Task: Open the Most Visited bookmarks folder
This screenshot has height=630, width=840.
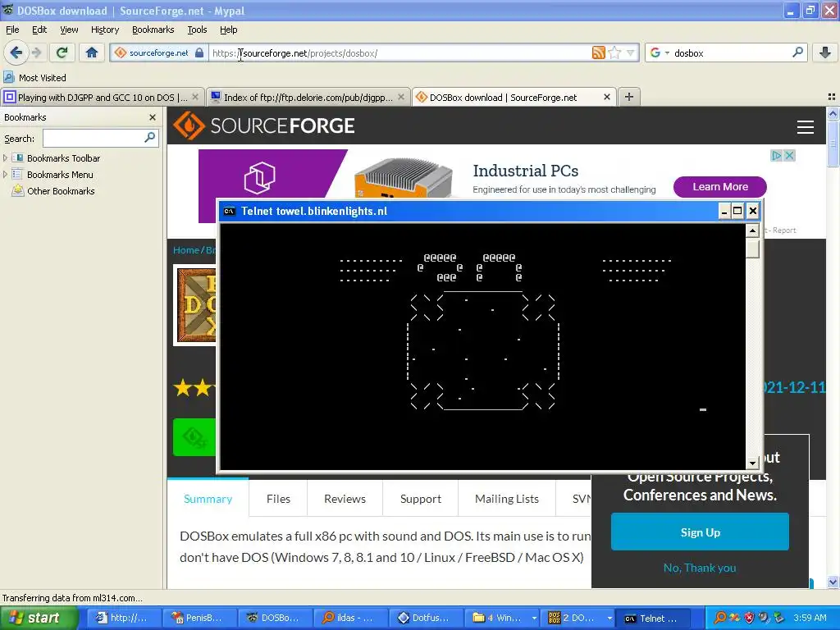Action: pos(34,78)
